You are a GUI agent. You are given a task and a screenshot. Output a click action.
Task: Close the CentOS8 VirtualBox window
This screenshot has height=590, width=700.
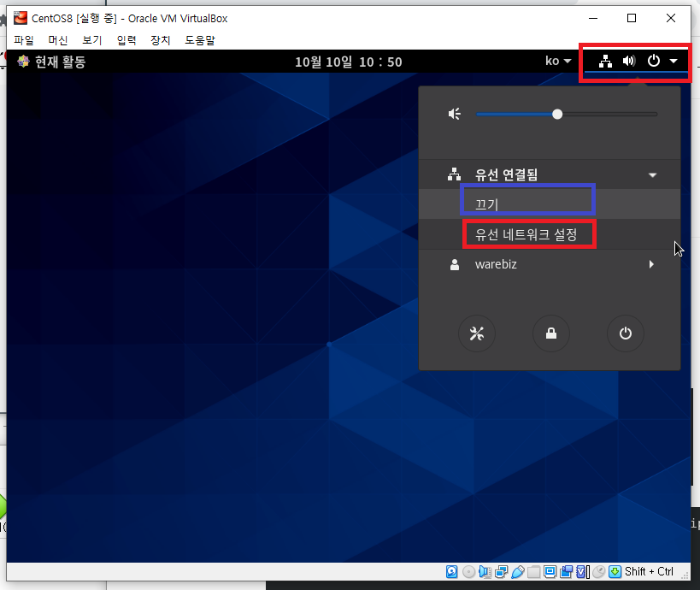[x=671, y=18]
